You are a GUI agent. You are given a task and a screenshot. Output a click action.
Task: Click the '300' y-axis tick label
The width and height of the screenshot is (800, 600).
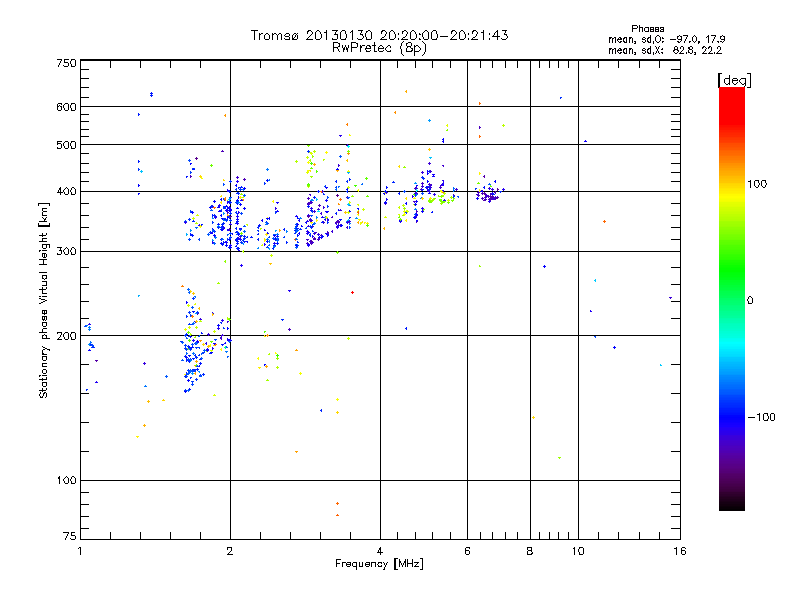(x=66, y=251)
